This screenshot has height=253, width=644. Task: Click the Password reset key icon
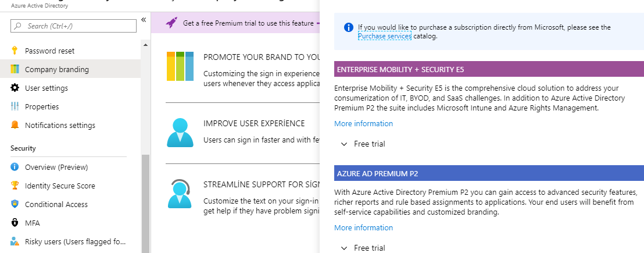pos(15,51)
